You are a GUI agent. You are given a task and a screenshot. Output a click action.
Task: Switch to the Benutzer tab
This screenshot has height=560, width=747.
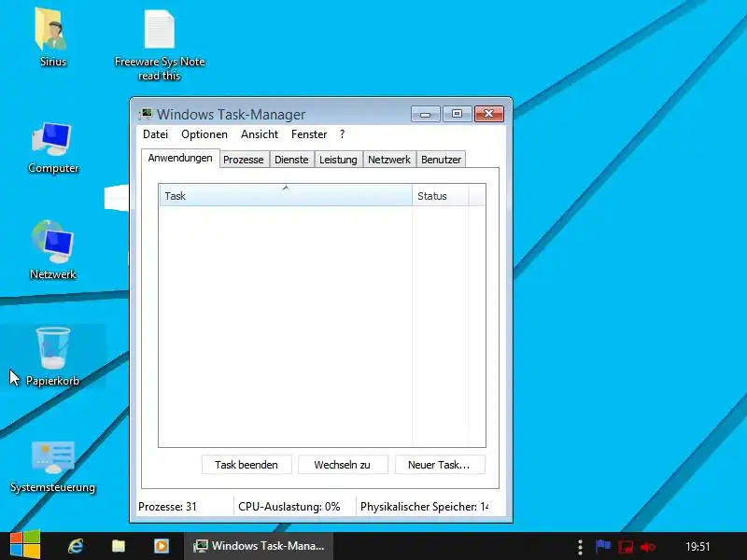441,160
